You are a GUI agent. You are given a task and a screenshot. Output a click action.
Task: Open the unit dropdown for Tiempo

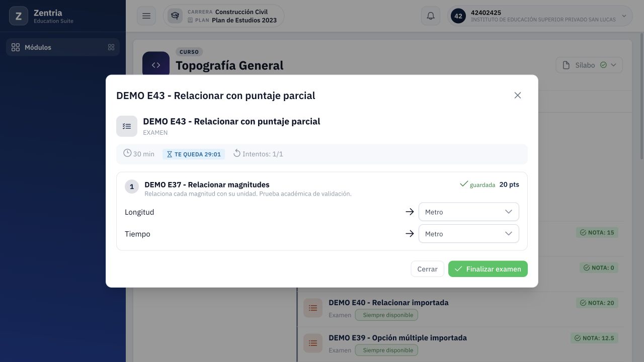[468, 234]
